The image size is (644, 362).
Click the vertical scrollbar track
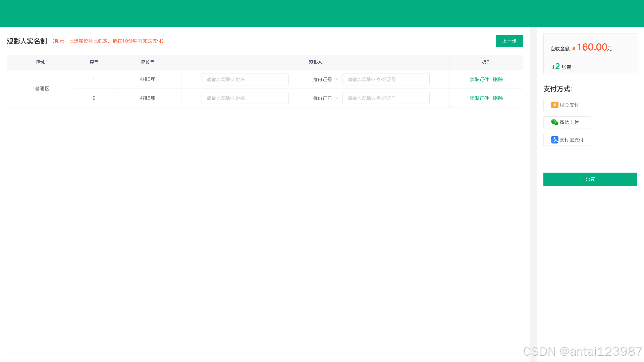[x=533, y=201]
